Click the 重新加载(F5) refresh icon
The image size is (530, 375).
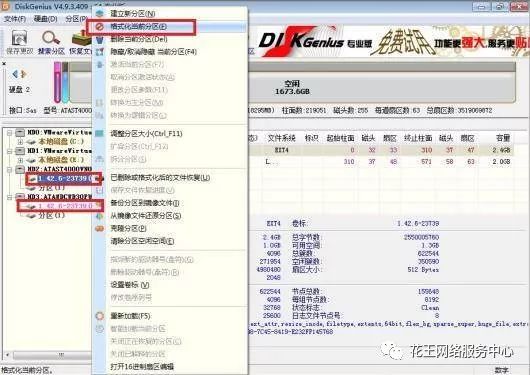[x=99, y=316]
